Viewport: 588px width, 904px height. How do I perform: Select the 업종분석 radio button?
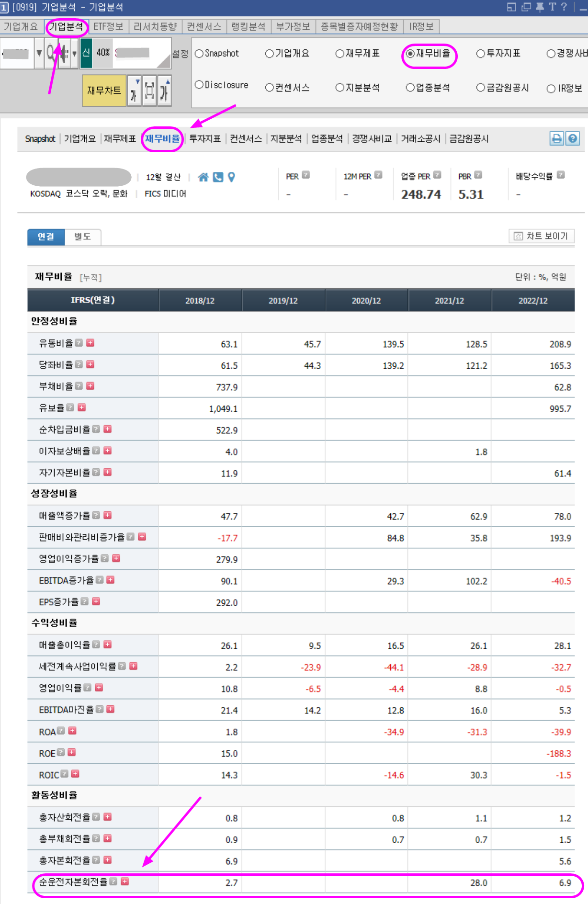[410, 88]
